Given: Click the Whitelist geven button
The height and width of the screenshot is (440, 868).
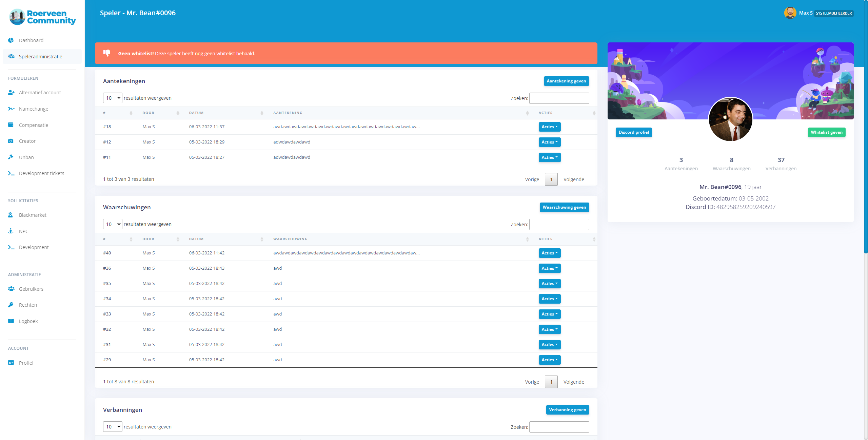Looking at the screenshot, I should click(826, 132).
